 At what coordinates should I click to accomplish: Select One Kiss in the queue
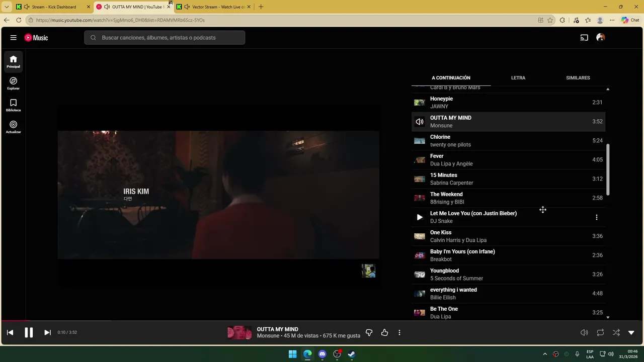click(x=508, y=236)
